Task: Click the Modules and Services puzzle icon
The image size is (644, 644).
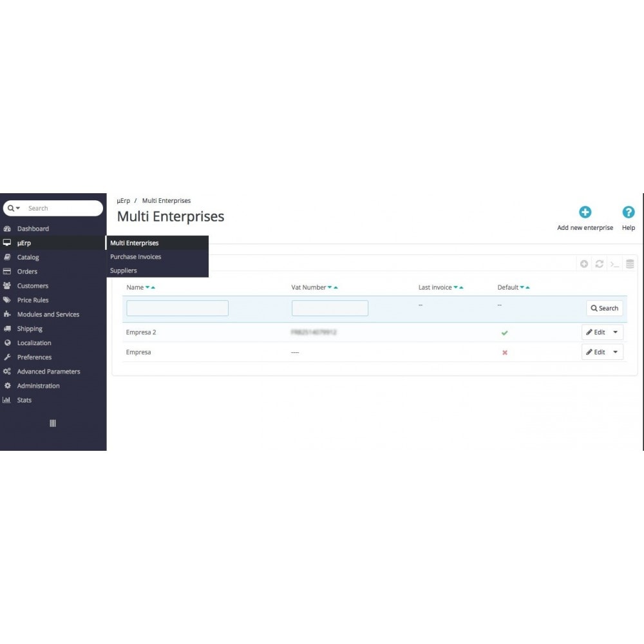Action: 7,314
